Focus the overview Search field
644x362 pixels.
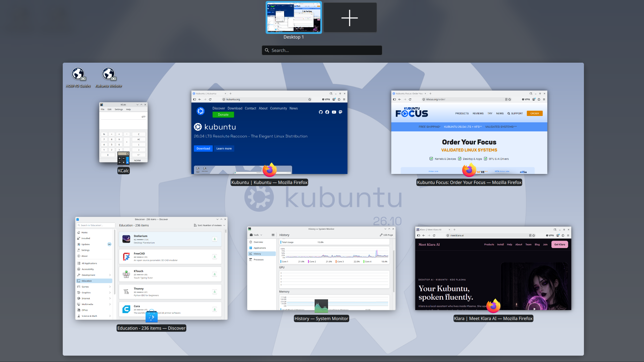(x=322, y=50)
